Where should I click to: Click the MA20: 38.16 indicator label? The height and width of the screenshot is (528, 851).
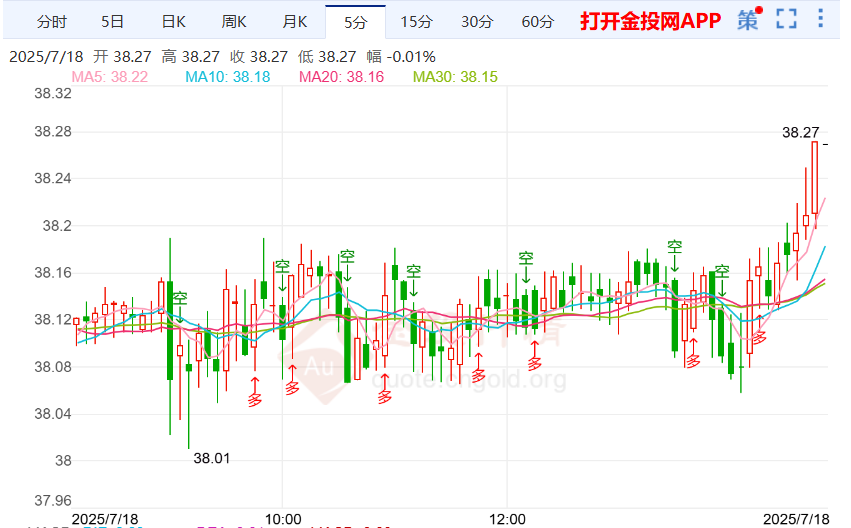(x=341, y=77)
